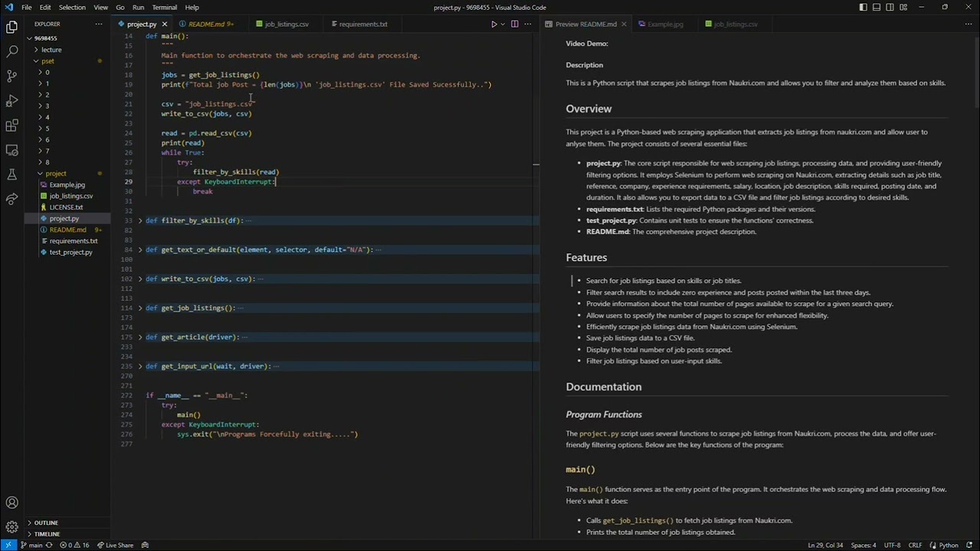
Task: Close the project.py tab
Action: 165,24
